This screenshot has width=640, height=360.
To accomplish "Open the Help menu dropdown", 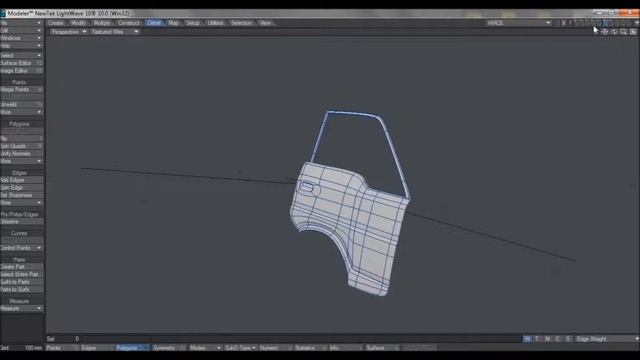I will [22, 46].
